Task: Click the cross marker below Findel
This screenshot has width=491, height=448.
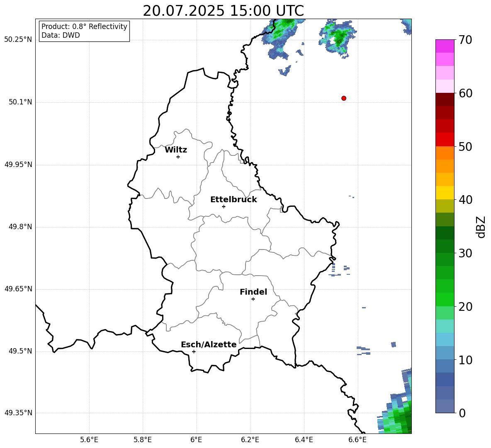Action: [x=253, y=299]
